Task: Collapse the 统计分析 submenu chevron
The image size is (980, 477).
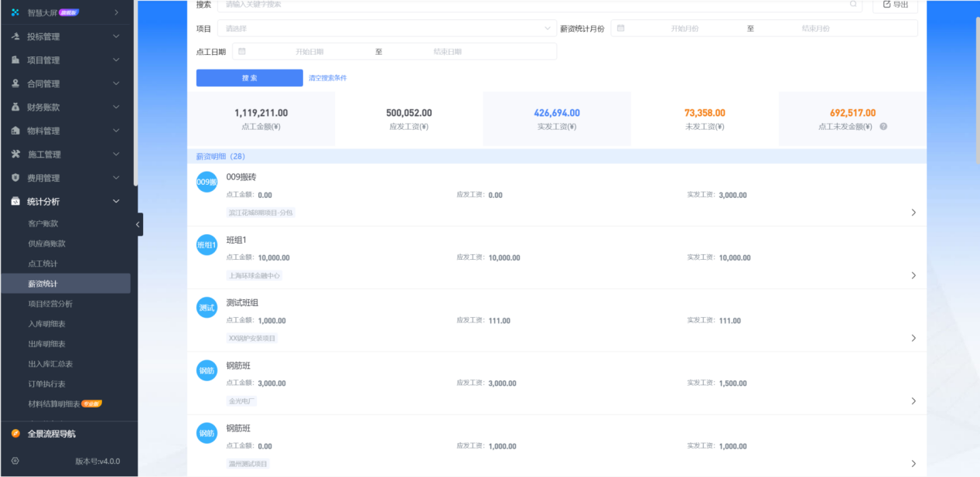Action: pyautogui.click(x=115, y=201)
